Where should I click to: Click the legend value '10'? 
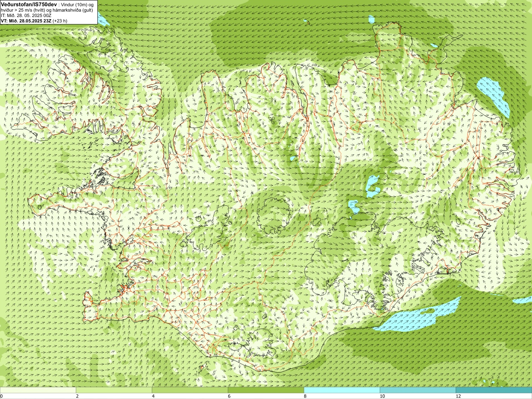382,396
